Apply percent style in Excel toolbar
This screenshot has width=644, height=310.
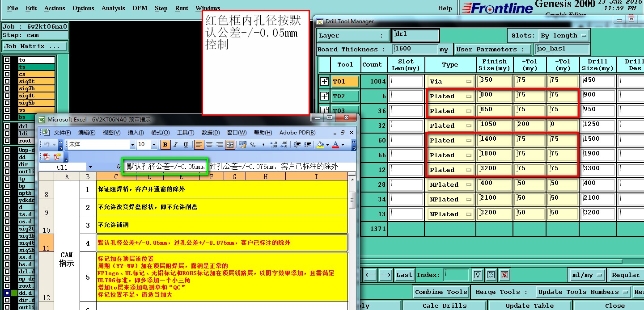pos(253,145)
